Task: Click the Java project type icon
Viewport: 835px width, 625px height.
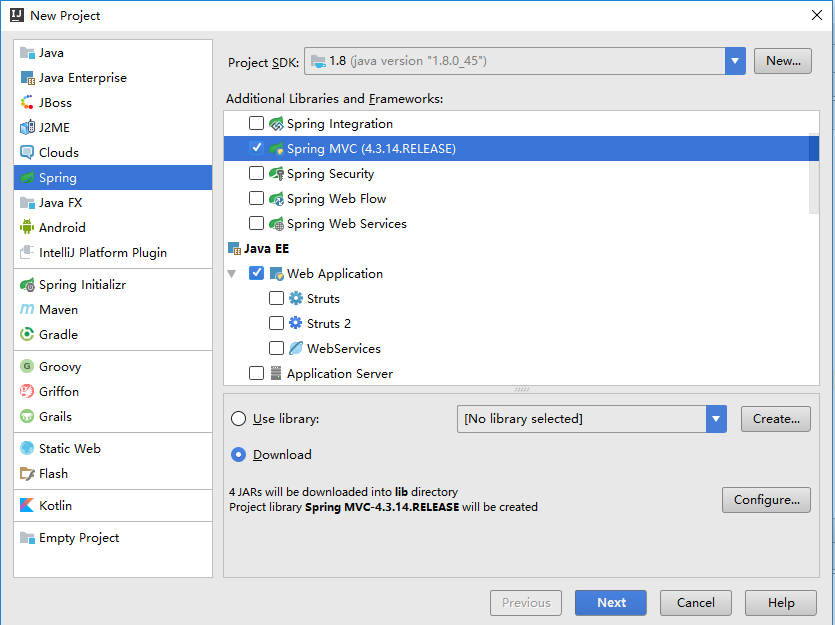Action: (x=27, y=53)
